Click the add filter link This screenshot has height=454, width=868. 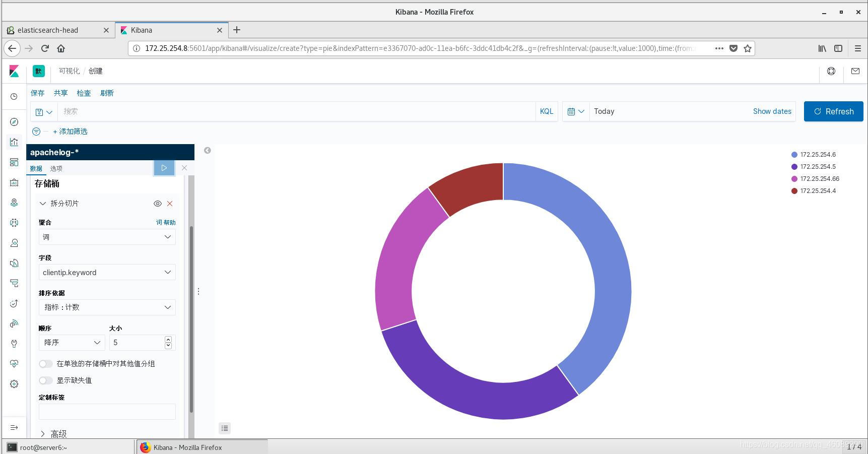pos(71,132)
